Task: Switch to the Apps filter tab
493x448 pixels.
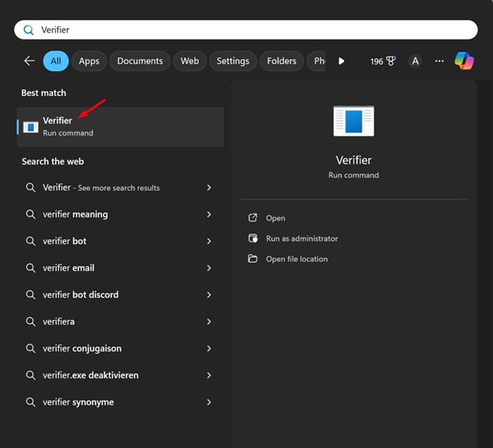Action: tap(89, 61)
